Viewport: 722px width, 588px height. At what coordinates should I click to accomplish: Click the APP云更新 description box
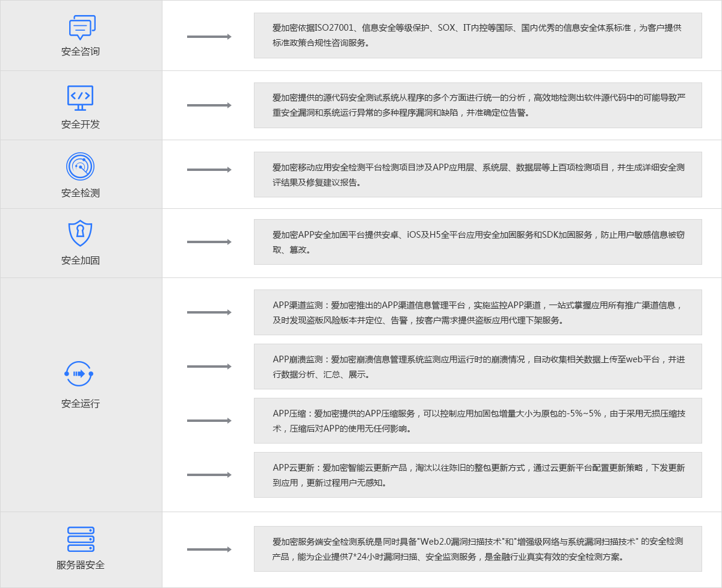(478, 475)
